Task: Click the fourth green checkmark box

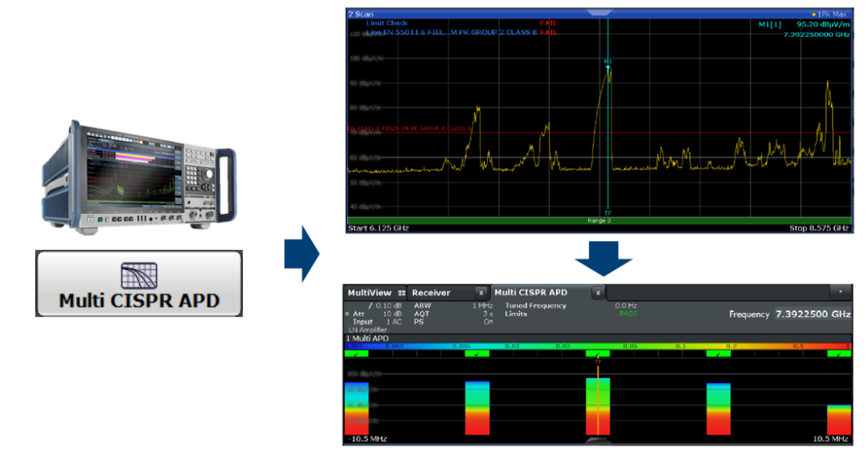Action: pyautogui.click(x=719, y=354)
